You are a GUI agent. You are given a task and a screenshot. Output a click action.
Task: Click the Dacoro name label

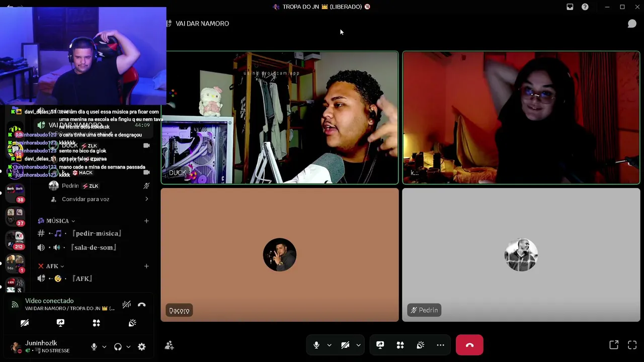tap(179, 310)
